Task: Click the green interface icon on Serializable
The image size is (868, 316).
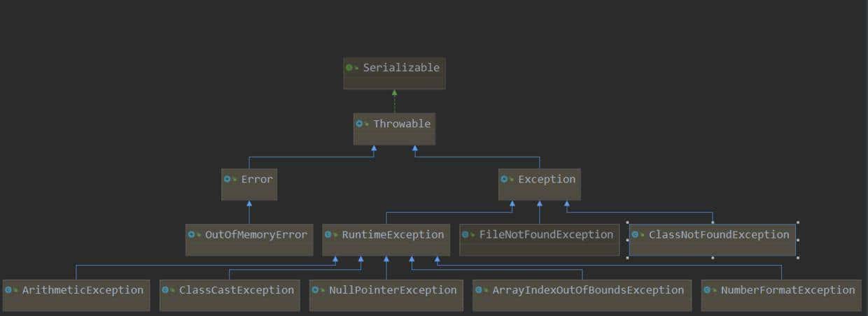Action: click(x=350, y=68)
